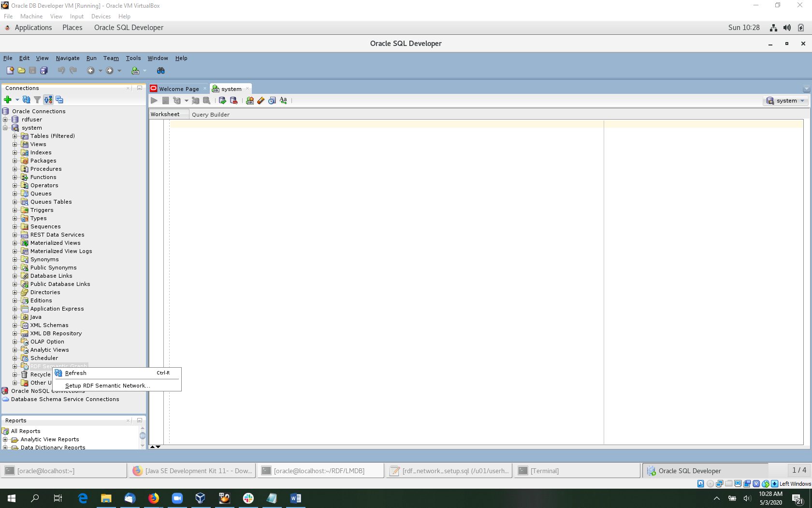Run the statement with green play icon

point(154,101)
